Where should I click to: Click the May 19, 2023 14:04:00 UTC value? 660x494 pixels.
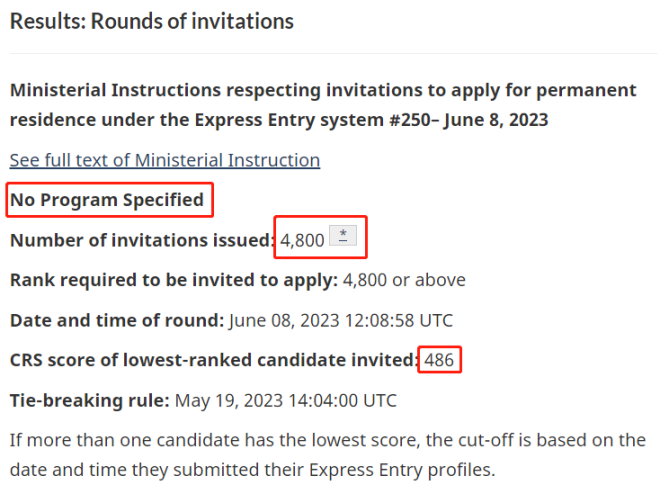pyautogui.click(x=285, y=401)
